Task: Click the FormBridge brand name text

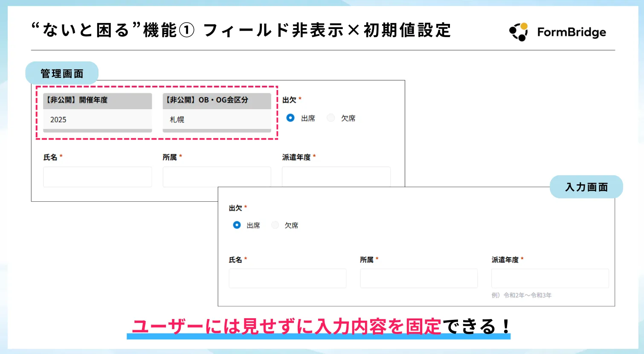Action: (x=571, y=32)
